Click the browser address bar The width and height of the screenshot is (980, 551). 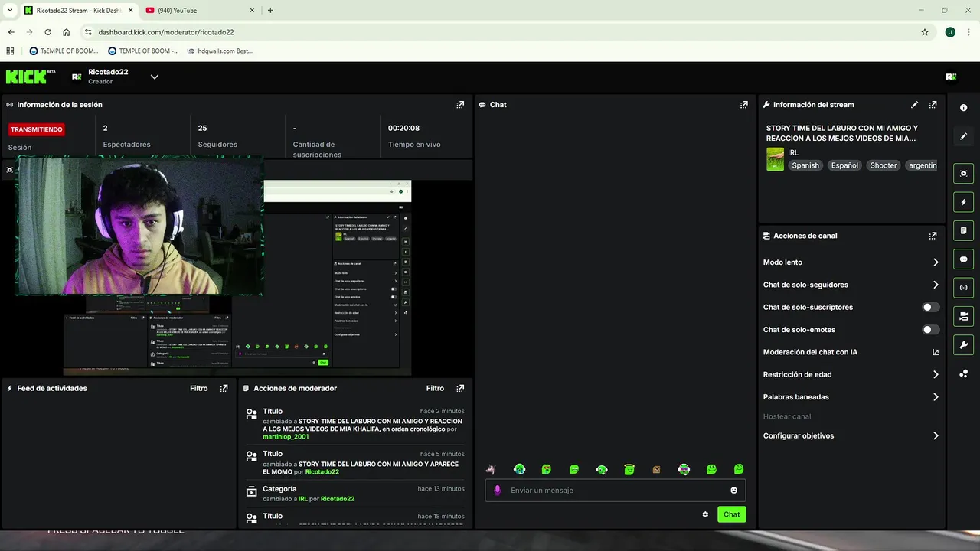(x=502, y=32)
